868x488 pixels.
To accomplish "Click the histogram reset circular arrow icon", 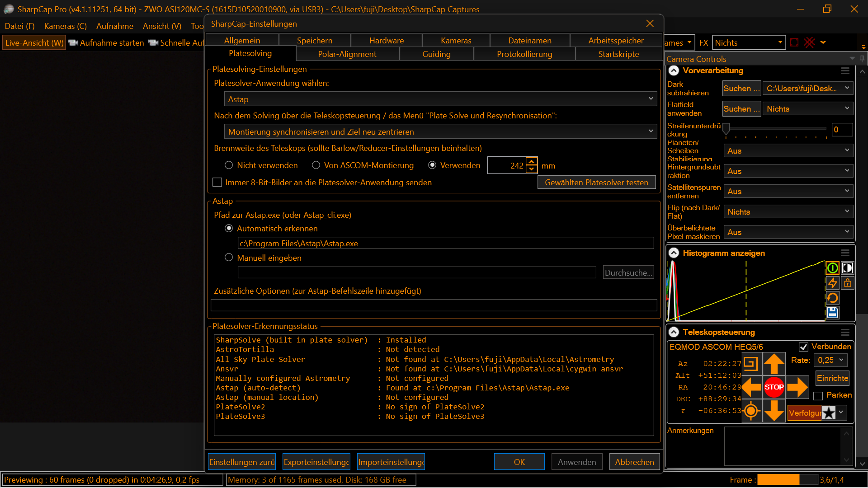I will [x=833, y=298].
